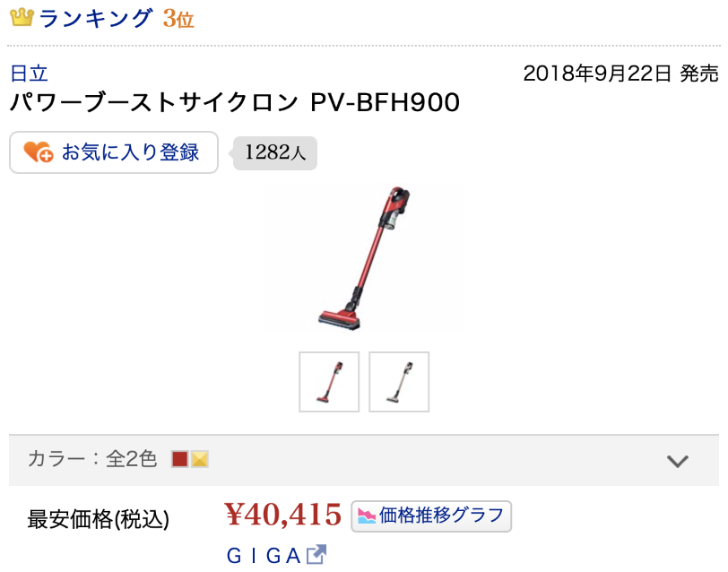Open the 日立 manufacturer link
Viewport: 728px width, 572px height.
pyautogui.click(x=30, y=74)
